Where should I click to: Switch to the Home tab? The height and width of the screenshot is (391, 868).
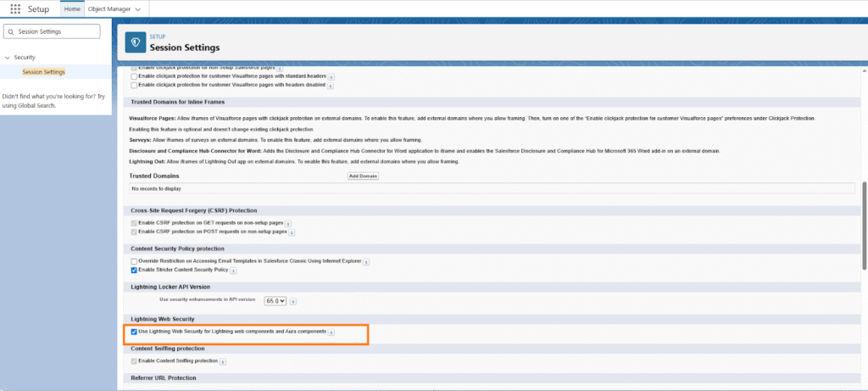click(x=72, y=8)
